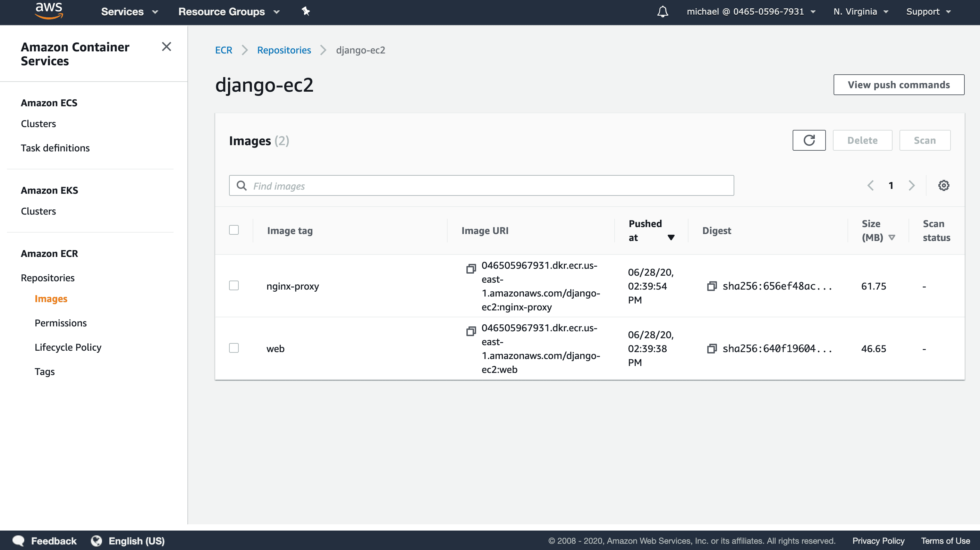Open the Privacy Policy link
This screenshot has height=550, width=980.
click(878, 541)
